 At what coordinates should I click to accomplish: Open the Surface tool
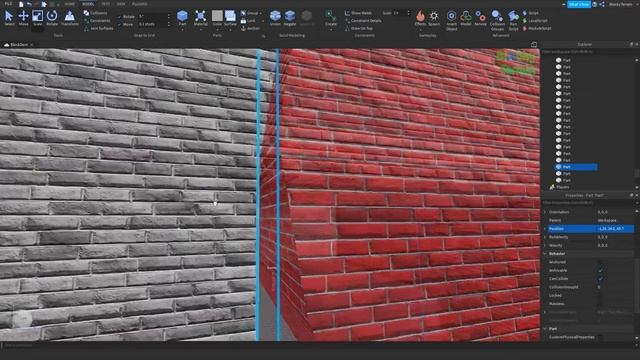230,18
